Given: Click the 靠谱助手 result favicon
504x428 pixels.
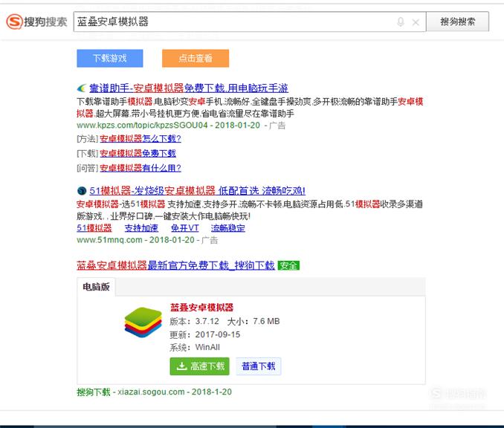Looking at the screenshot, I should coord(82,88).
